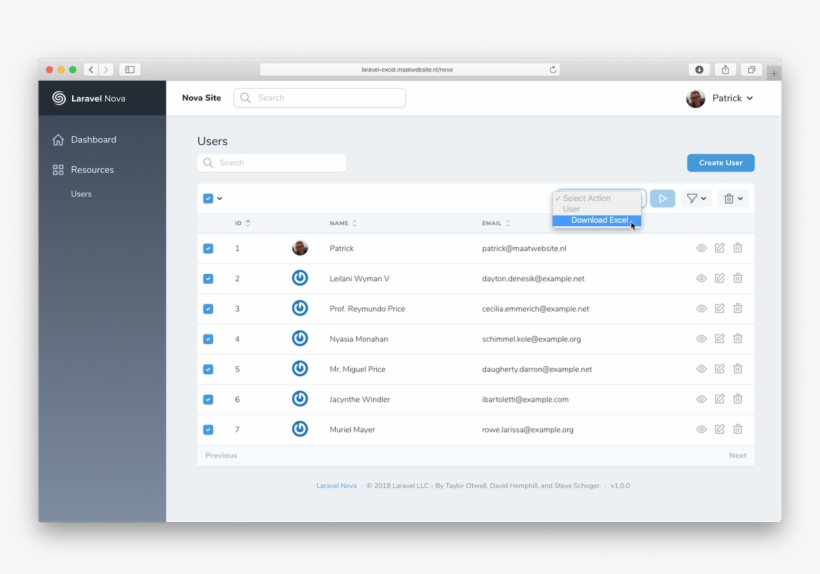Edit Mr. Miguel Price record
820x574 pixels.
720,369
